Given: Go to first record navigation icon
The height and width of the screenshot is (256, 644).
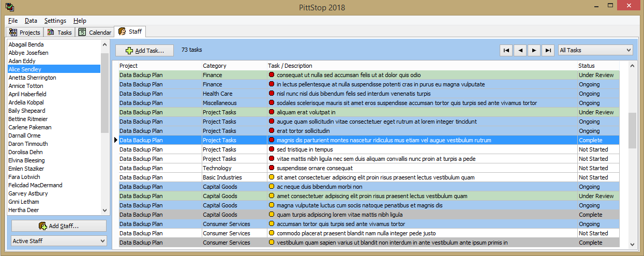Looking at the screenshot, I should click(x=507, y=50).
